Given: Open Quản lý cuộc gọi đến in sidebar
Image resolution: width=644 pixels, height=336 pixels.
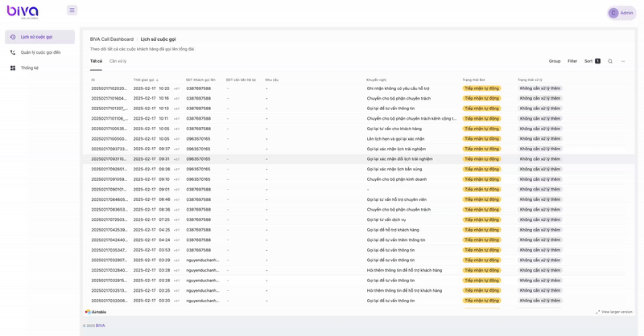Looking at the screenshot, I should pyautogui.click(x=39, y=52).
